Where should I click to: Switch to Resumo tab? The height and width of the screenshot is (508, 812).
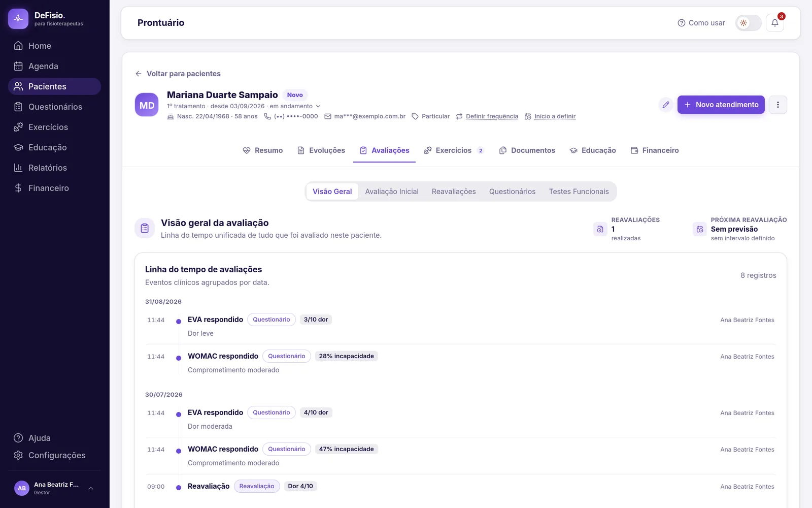coord(263,150)
